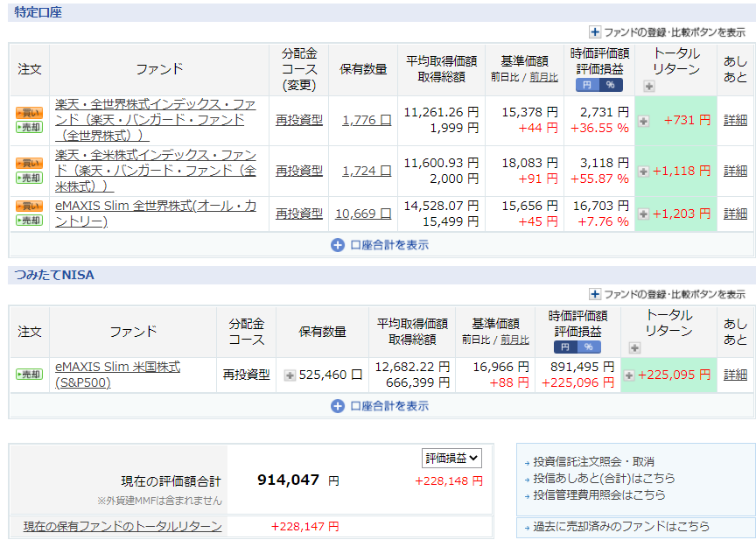Click 前月比 link in 特定口座 header
The height and width of the screenshot is (540, 756).
[x=544, y=78]
